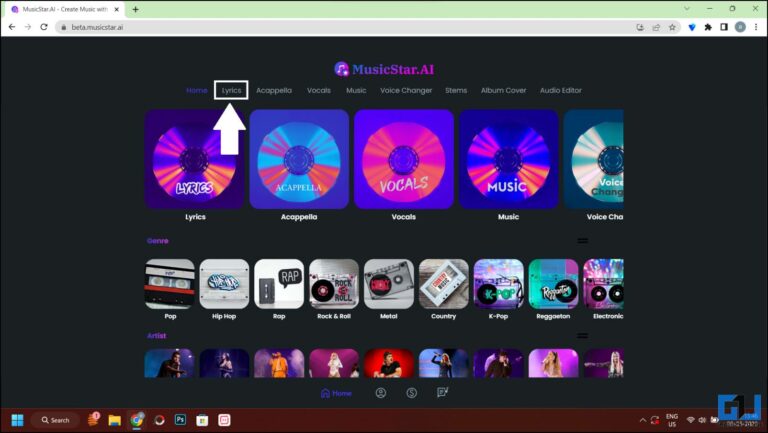Open the Windows Start menu
768x433 pixels.
(x=17, y=420)
